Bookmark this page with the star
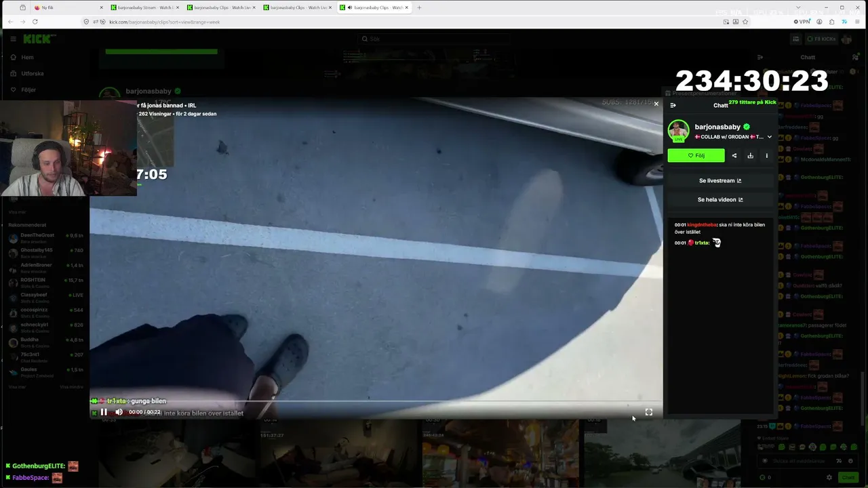Image resolution: width=868 pixels, height=488 pixels. [x=745, y=22]
